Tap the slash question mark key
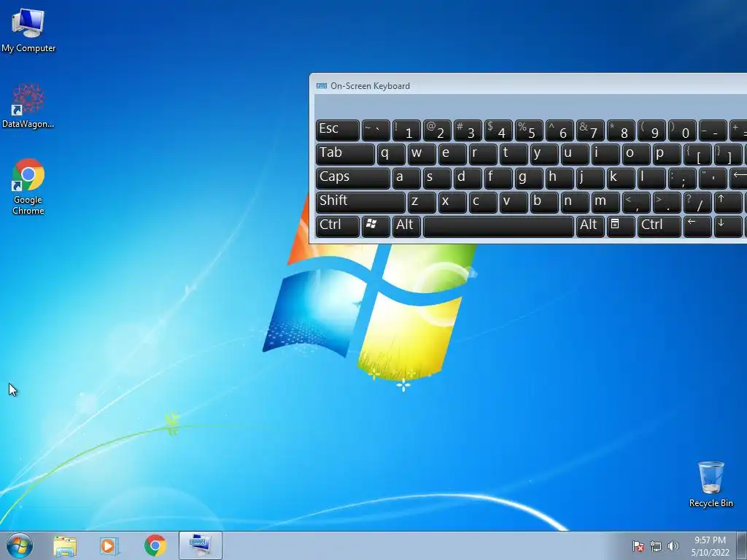Viewport: 747px width, 560px height. click(697, 202)
